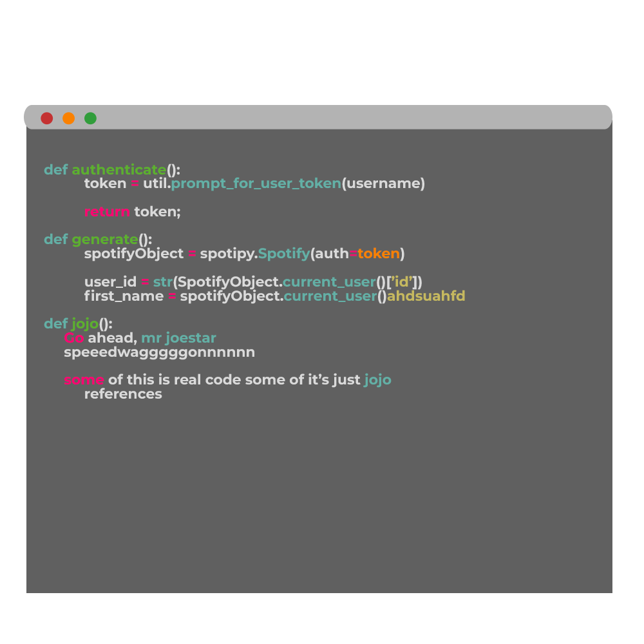Click the 'mr joestar' text
Screen dimensions: 644x644
coord(178,338)
